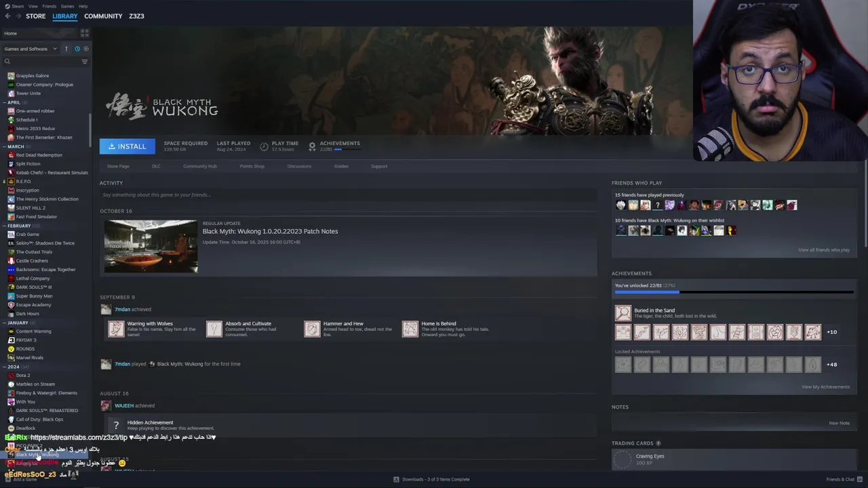The image size is (868, 488).
Task: Collapse the APRIL game group
Action: pyautogui.click(x=14, y=102)
